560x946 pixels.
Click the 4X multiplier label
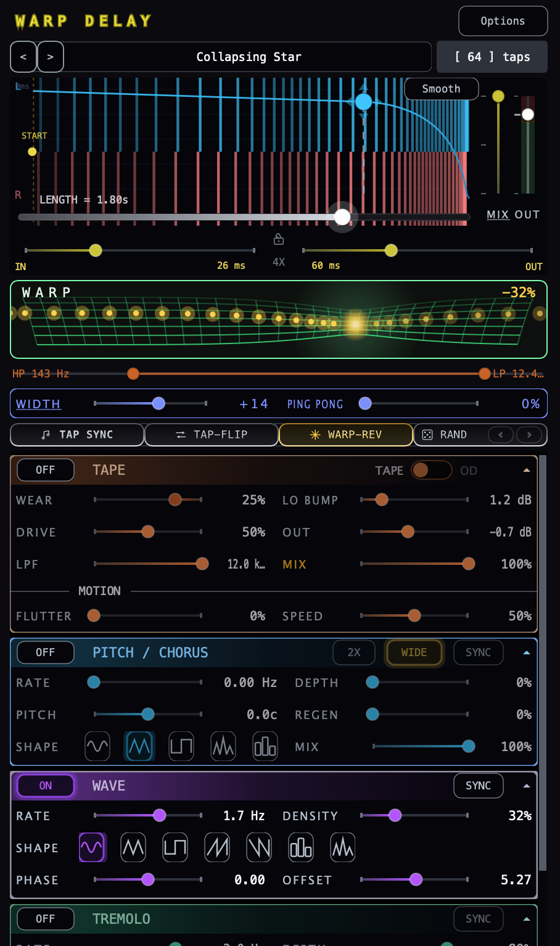click(x=279, y=262)
